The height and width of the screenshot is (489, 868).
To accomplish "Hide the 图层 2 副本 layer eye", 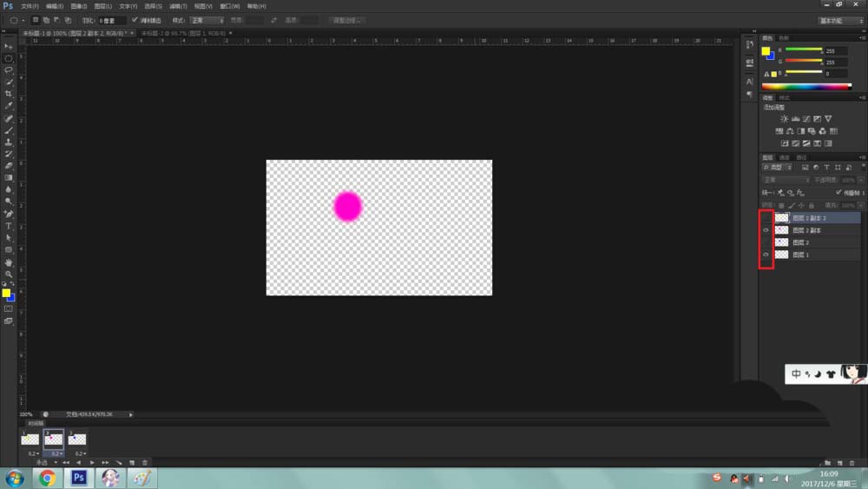I will [x=766, y=230].
